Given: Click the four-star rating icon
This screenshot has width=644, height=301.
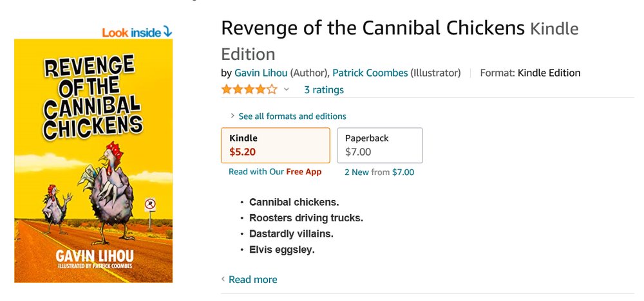Looking at the screenshot, I should [249, 89].
